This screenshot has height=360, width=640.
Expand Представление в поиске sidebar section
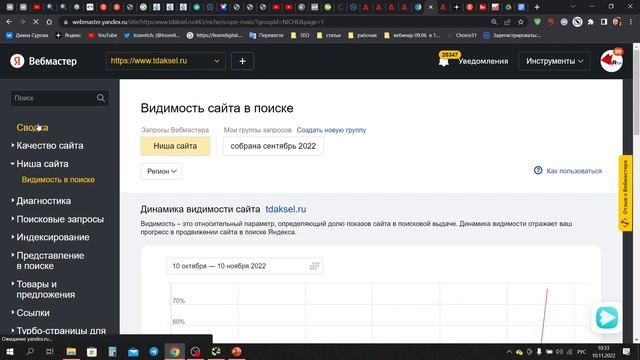[x=50, y=260]
